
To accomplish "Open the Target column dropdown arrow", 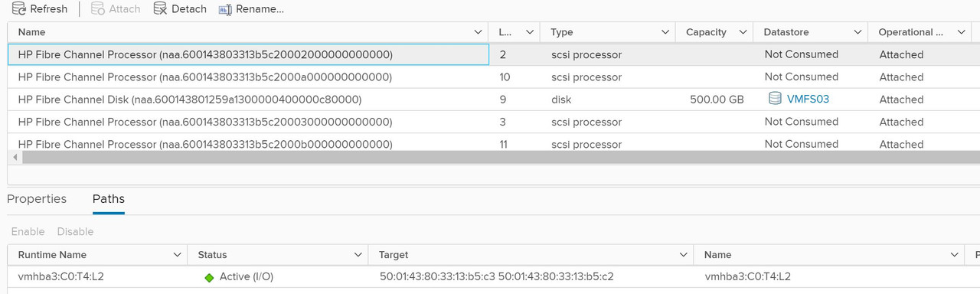I will (683, 255).
